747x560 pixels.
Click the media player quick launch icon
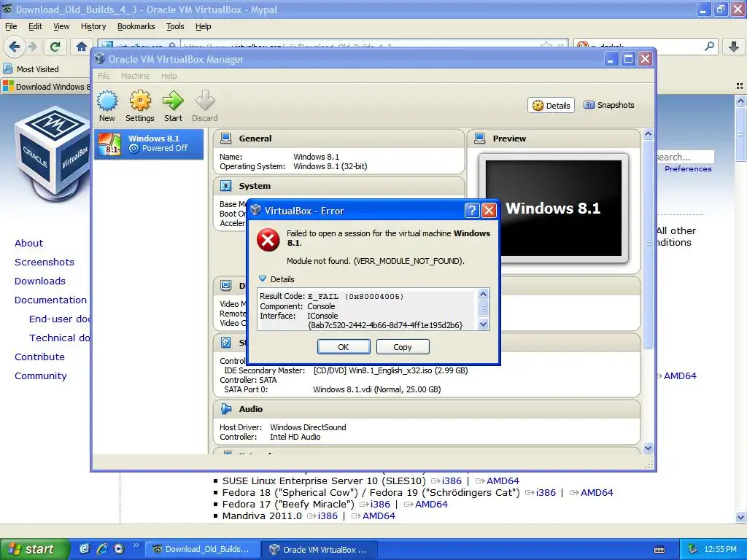click(119, 549)
